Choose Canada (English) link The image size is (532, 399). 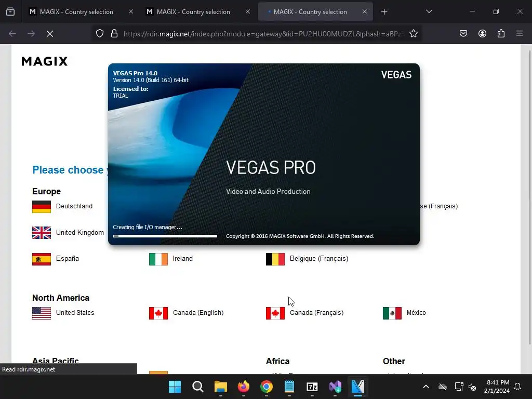[198, 313]
